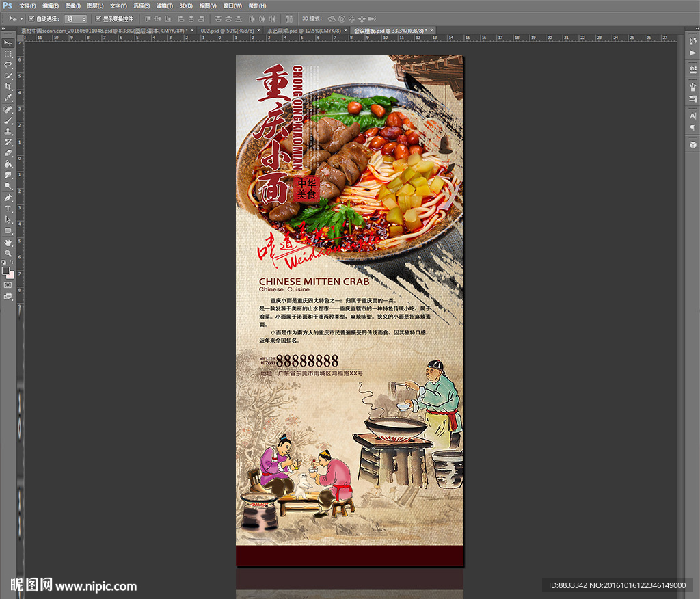Close the 会议模板.psd document tab
The image size is (700, 599).
point(432,31)
